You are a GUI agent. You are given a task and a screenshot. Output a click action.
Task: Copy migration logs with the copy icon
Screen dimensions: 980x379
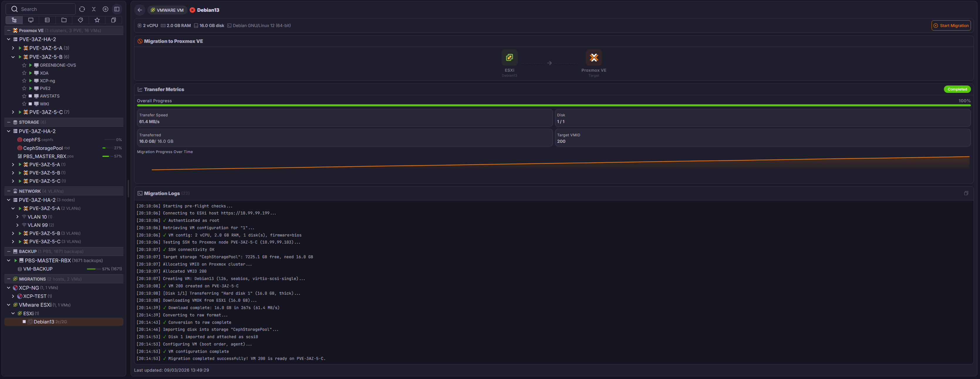(966, 194)
